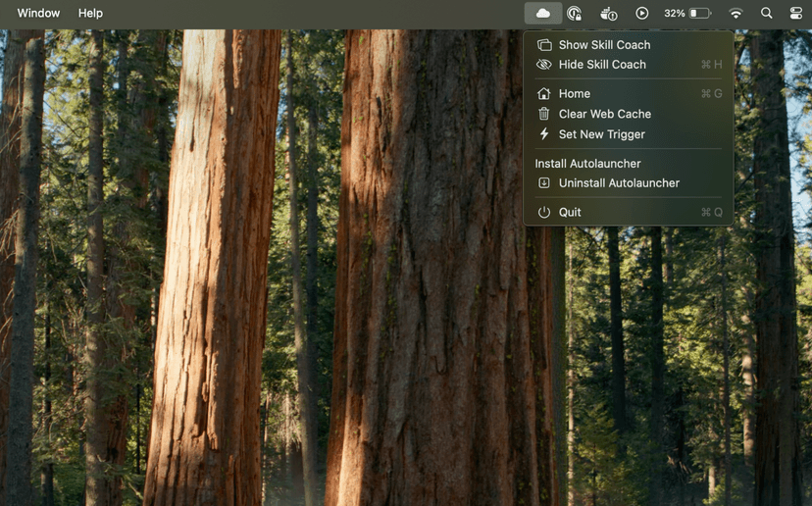Viewport: 812px width, 506px height.
Task: Click the 32% battery percentage
Action: point(675,14)
